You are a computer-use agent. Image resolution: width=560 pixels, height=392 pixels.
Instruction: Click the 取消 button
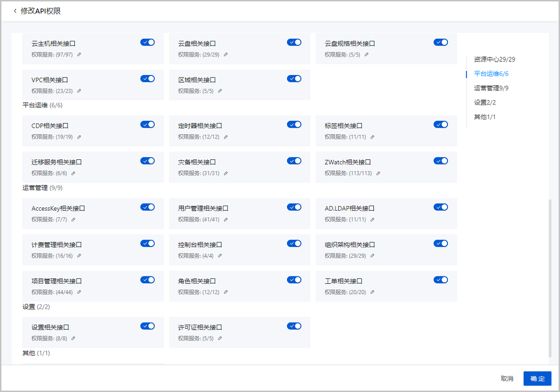[507, 378]
